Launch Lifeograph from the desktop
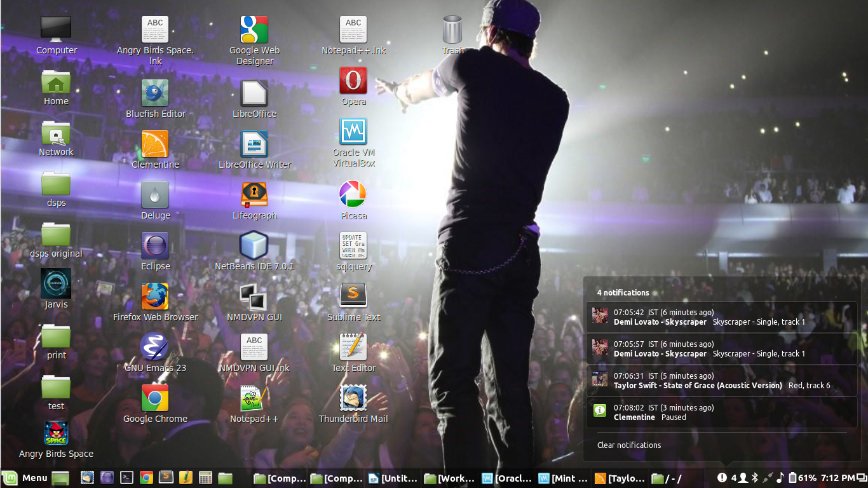868x488 pixels. 254,195
